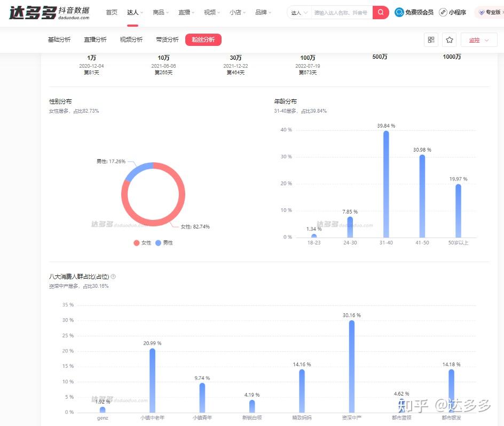Screen dimensions: 504x426
Task: Click the 500万 milestone label
Action: [x=380, y=57]
